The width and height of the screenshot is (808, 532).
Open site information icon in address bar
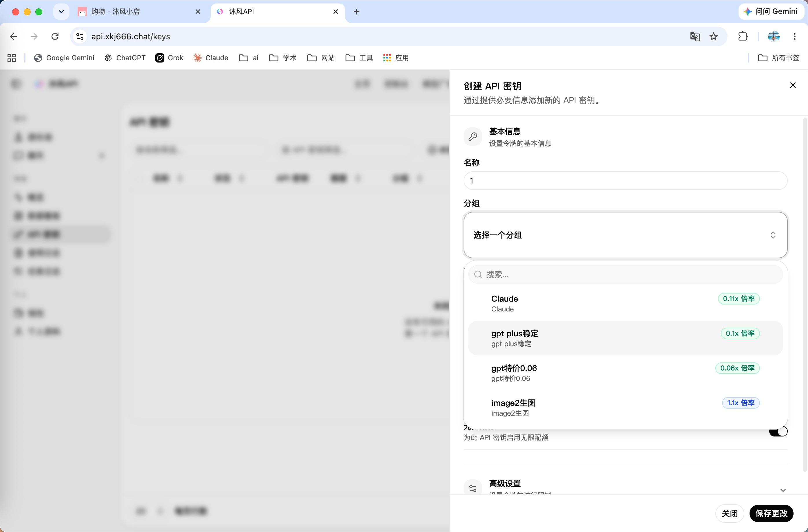pyautogui.click(x=80, y=36)
